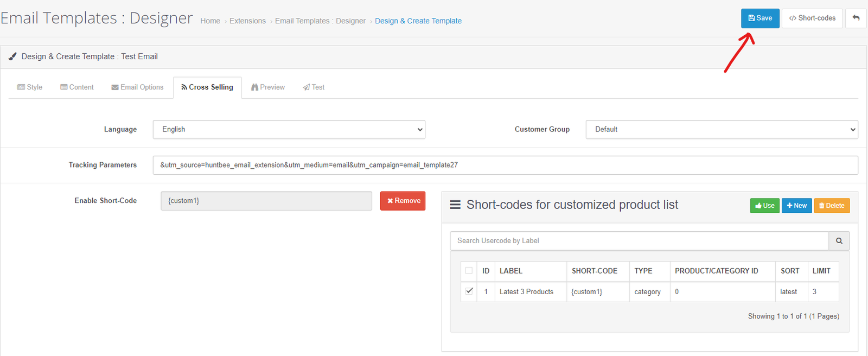Image resolution: width=868 pixels, height=356 pixels.
Task: Uncheck the Latest 3 Products row checkbox
Action: click(469, 291)
